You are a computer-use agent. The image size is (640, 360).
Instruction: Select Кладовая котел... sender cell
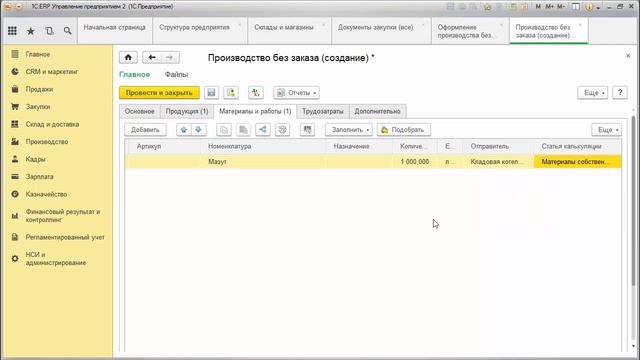498,162
